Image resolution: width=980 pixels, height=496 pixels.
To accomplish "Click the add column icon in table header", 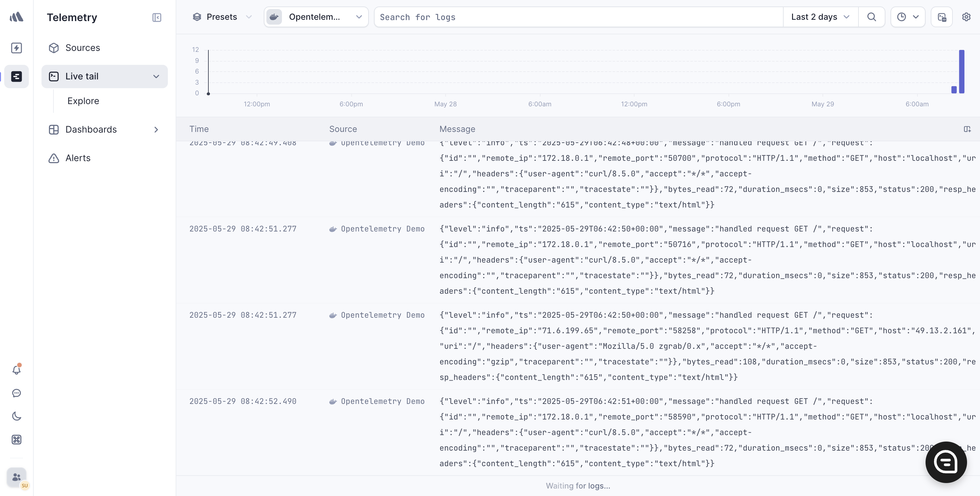I will click(x=967, y=129).
